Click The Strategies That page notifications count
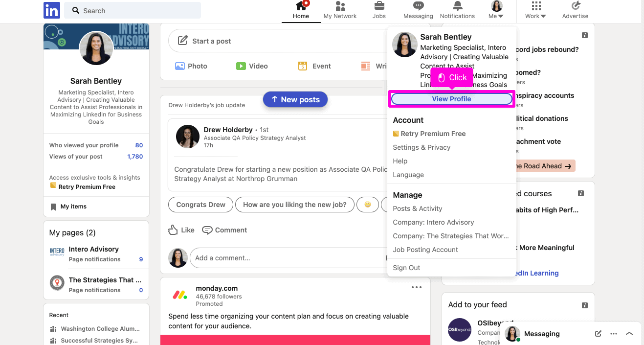The image size is (644, 345). [141, 290]
